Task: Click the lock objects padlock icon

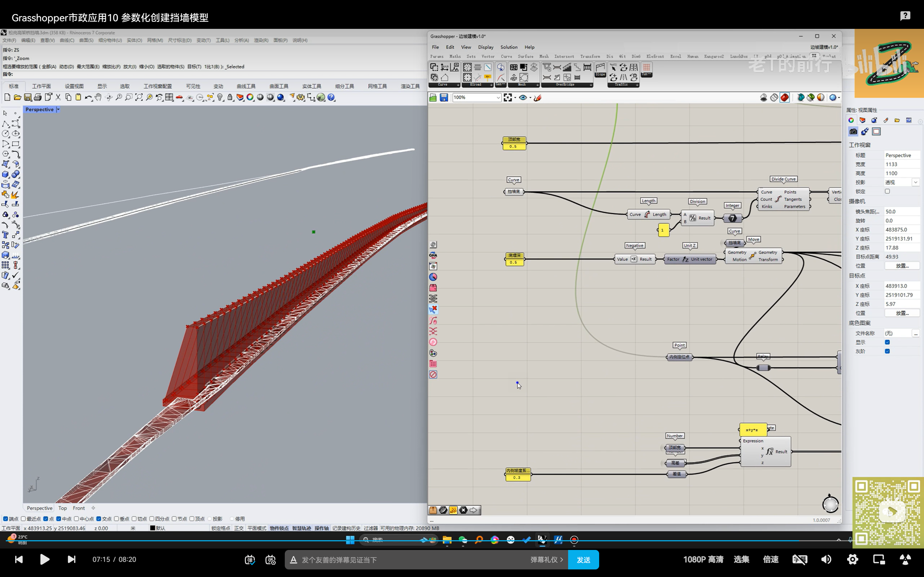Action: [230, 97]
